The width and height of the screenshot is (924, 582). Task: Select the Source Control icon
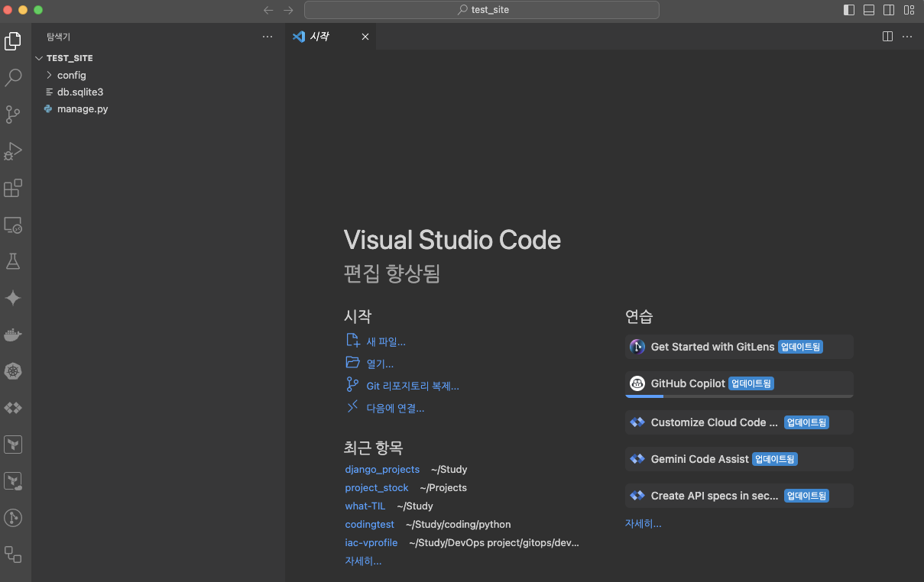tap(13, 115)
